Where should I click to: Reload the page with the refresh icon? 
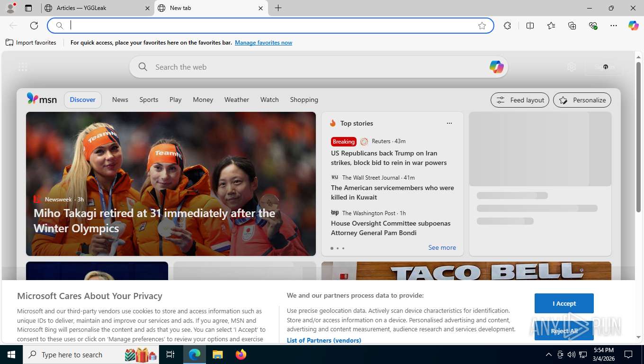34,26
